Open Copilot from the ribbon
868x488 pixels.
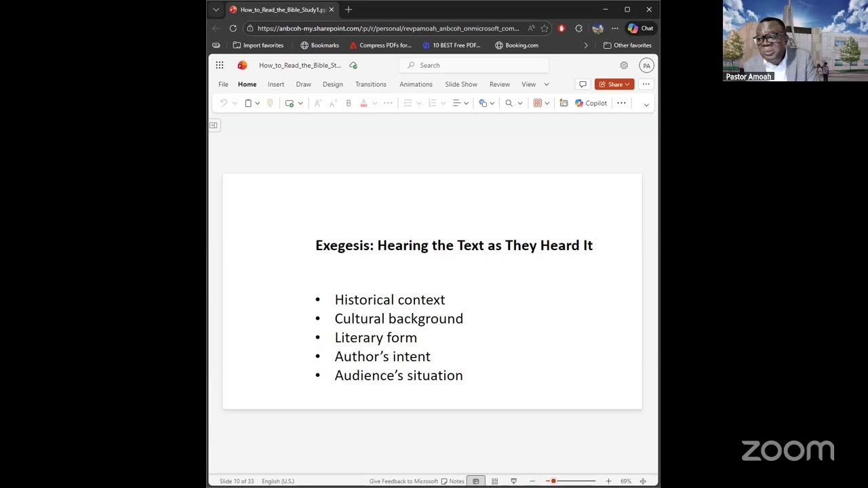point(591,103)
